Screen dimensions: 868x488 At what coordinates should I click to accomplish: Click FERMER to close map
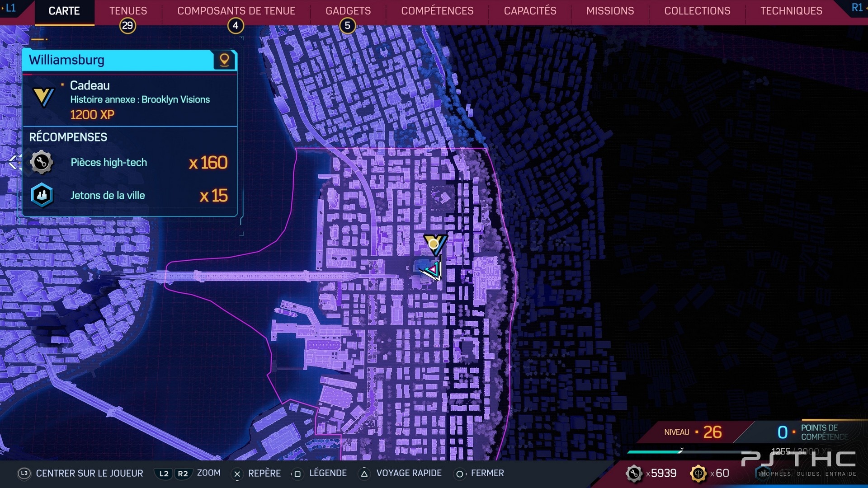point(487,473)
